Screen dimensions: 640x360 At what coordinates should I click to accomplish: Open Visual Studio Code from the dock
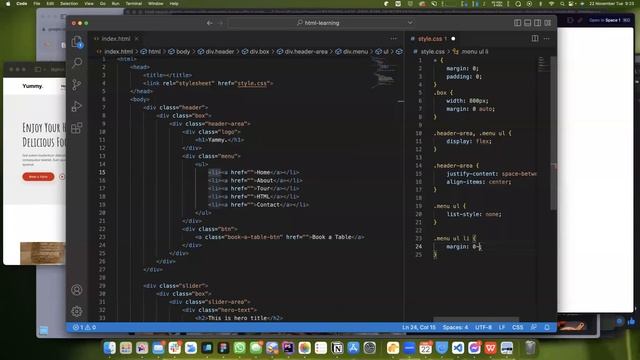[458, 348]
